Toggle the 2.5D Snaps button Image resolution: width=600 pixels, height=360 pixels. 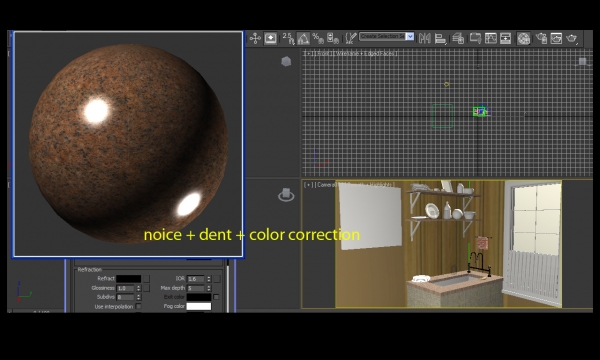tap(289, 38)
